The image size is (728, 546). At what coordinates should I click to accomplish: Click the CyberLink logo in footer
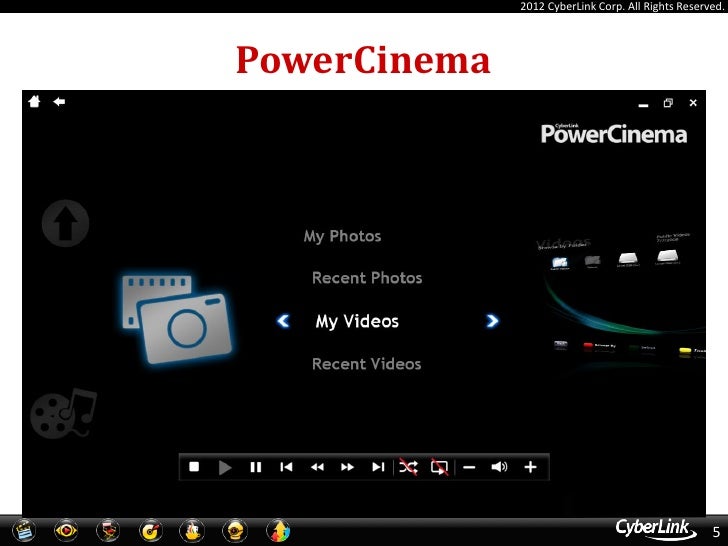[656, 529]
